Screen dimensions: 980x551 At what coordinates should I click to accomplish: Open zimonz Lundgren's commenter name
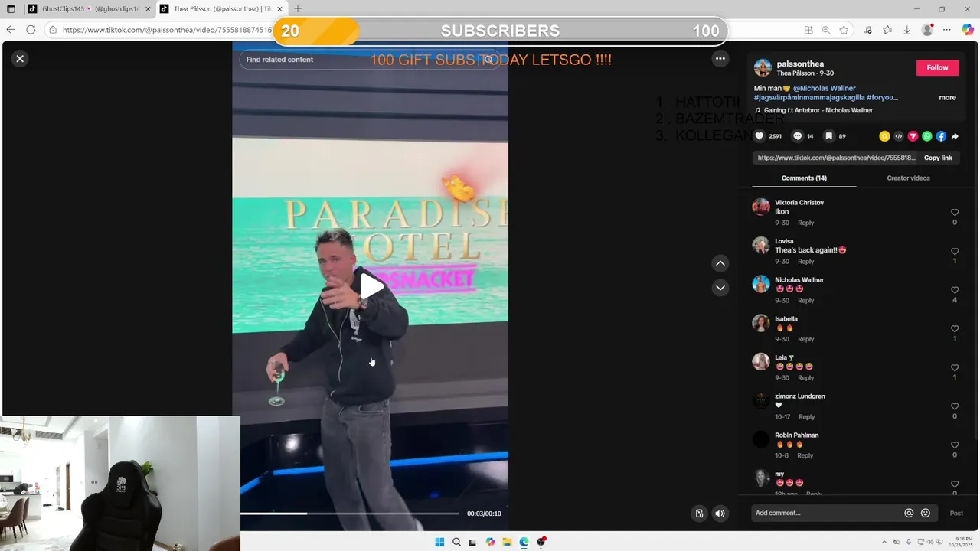point(799,396)
